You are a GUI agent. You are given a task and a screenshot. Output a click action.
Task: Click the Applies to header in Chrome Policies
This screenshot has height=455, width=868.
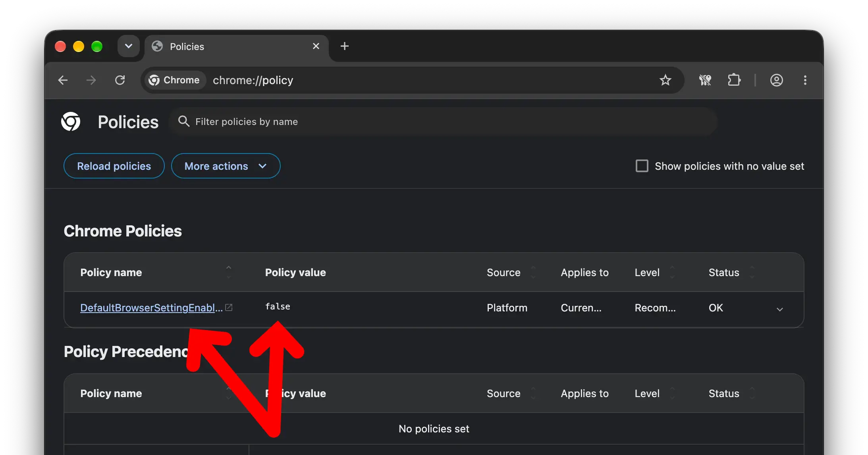[584, 272]
